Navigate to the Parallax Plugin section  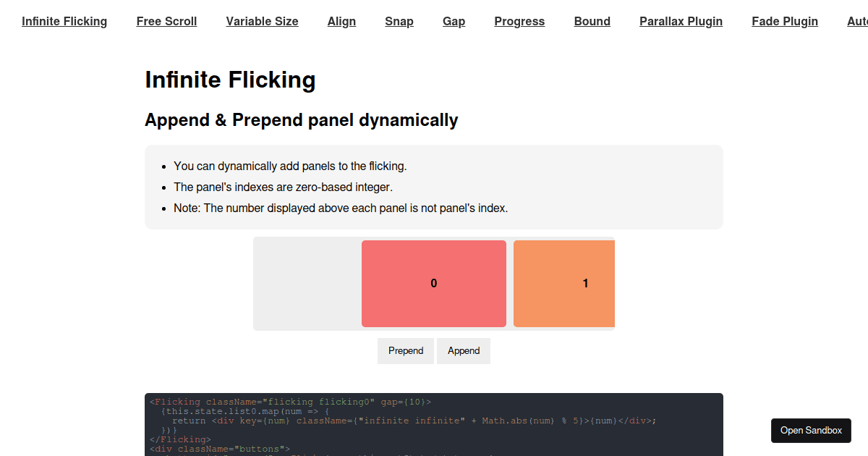(x=681, y=21)
